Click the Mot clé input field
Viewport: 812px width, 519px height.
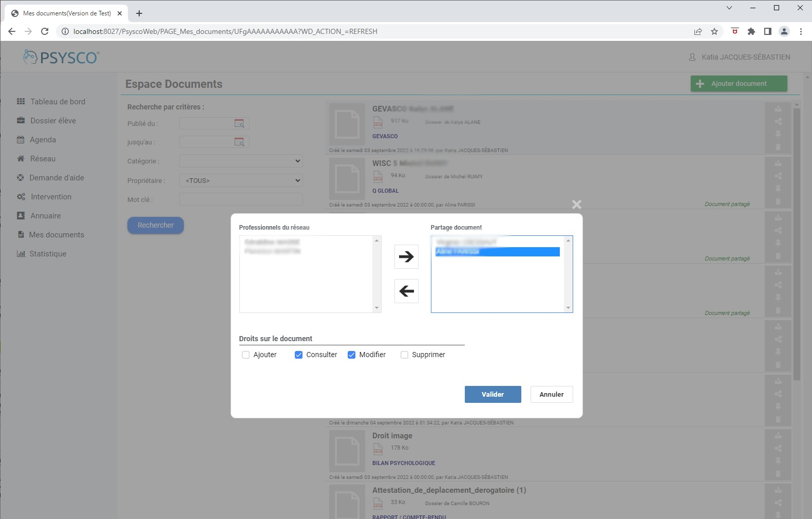pos(241,199)
